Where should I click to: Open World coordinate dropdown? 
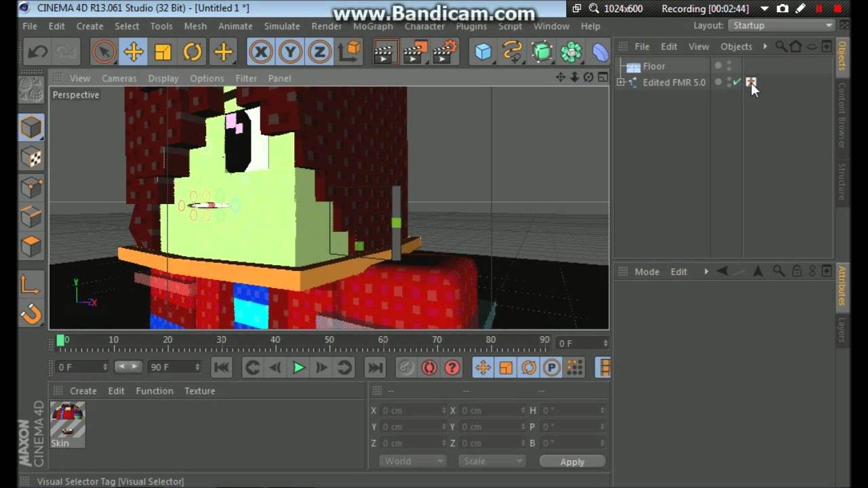point(412,461)
